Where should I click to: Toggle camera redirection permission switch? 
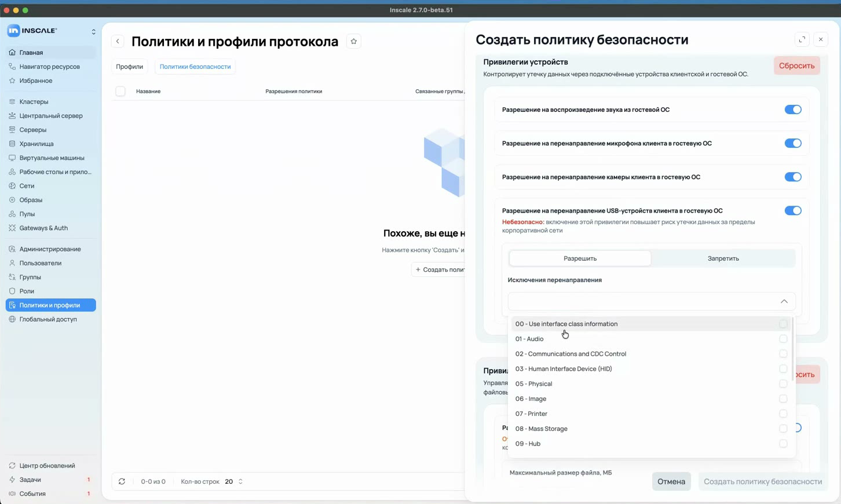click(793, 177)
